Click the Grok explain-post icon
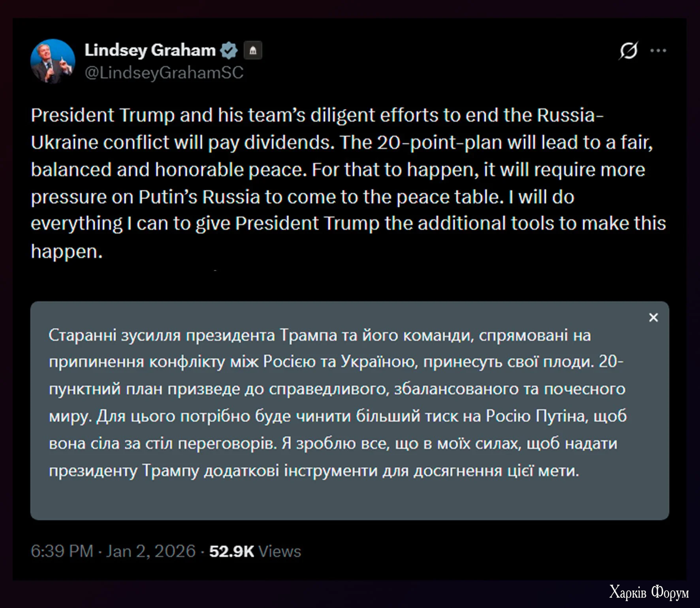Image resolution: width=700 pixels, height=608 pixels. (x=628, y=51)
